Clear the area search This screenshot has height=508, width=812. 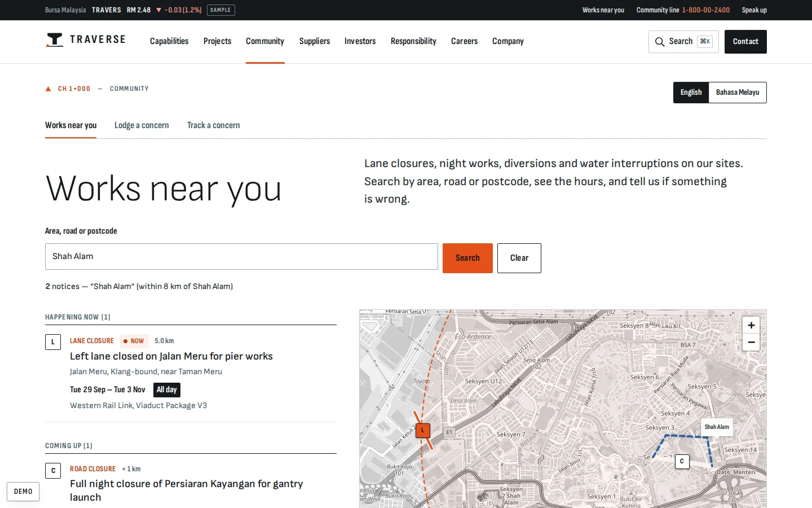pos(519,258)
